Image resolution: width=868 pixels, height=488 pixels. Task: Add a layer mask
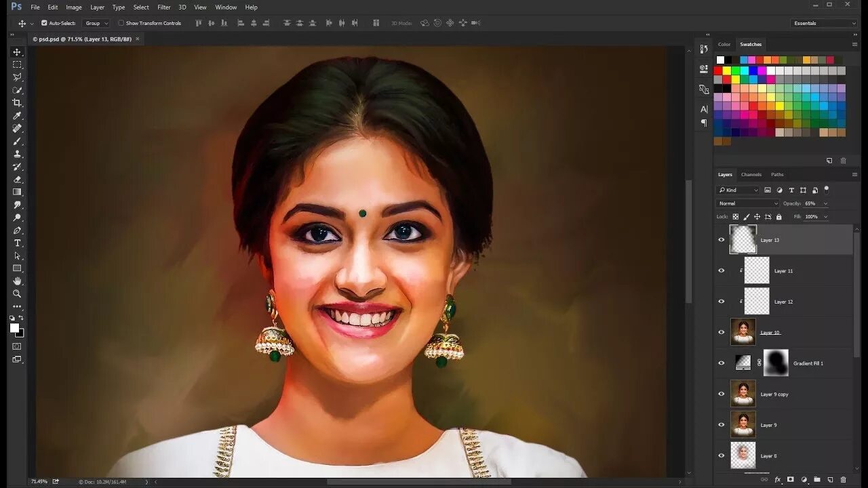point(791,480)
